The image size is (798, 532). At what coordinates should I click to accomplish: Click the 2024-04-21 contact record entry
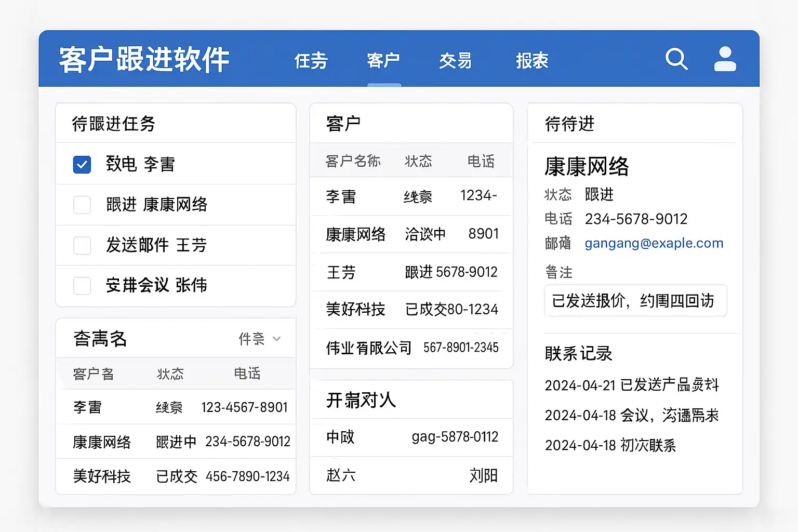[x=631, y=385]
